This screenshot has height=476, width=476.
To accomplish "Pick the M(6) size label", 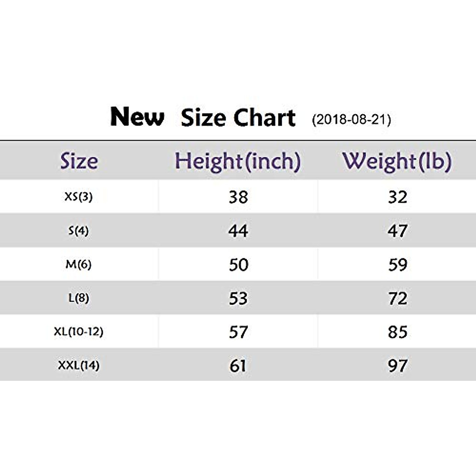I will tap(79, 264).
